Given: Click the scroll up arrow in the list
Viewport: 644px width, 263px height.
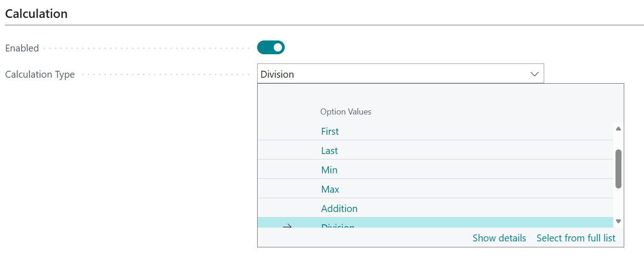Looking at the screenshot, I should (618, 129).
